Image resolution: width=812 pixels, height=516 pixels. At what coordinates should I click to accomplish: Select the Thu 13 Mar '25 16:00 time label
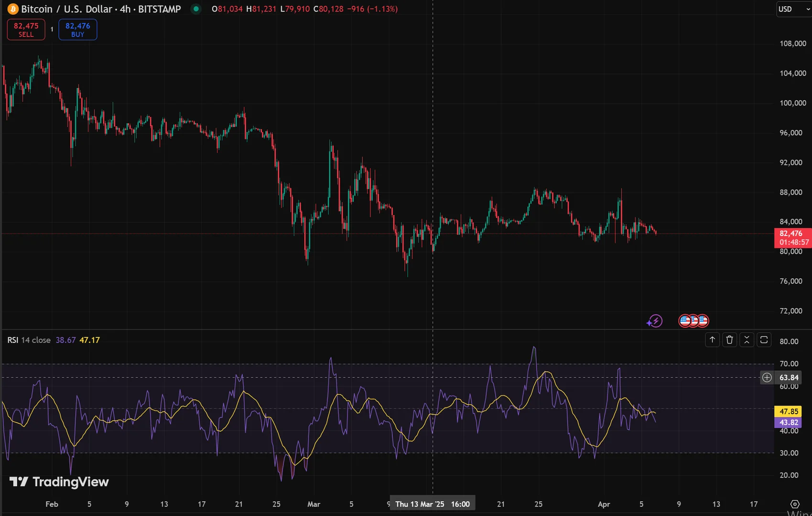(x=433, y=504)
